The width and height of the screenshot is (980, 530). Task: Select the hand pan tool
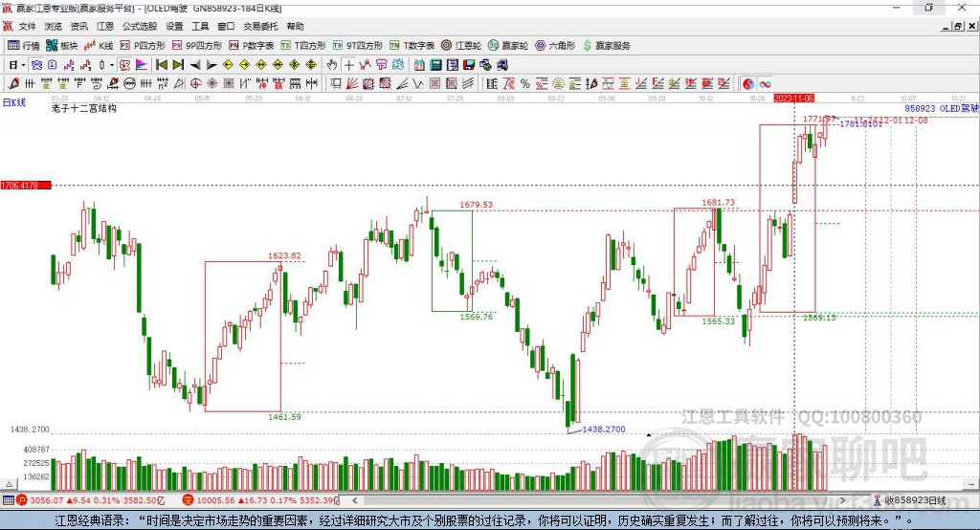tap(332, 65)
